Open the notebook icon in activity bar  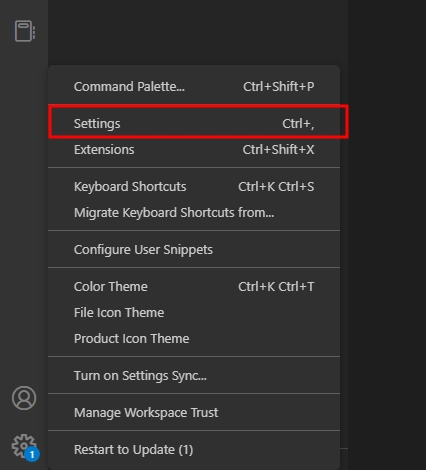click(25, 31)
